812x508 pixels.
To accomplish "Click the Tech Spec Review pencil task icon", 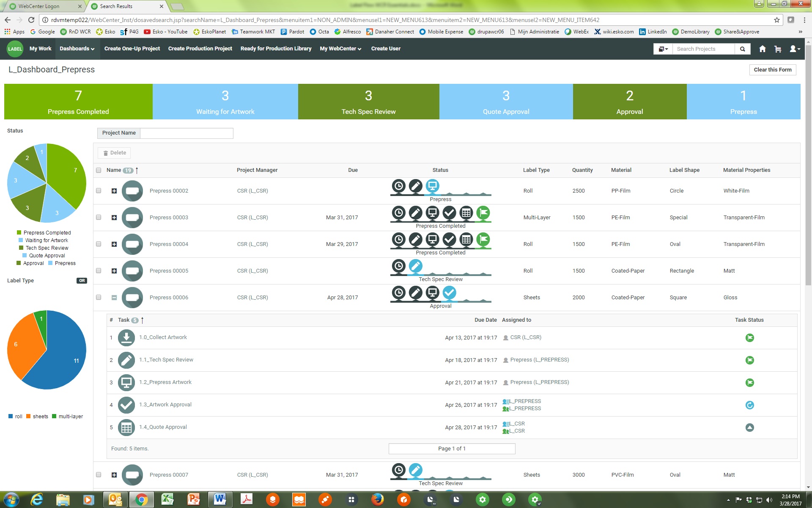I will pyautogui.click(x=126, y=360).
